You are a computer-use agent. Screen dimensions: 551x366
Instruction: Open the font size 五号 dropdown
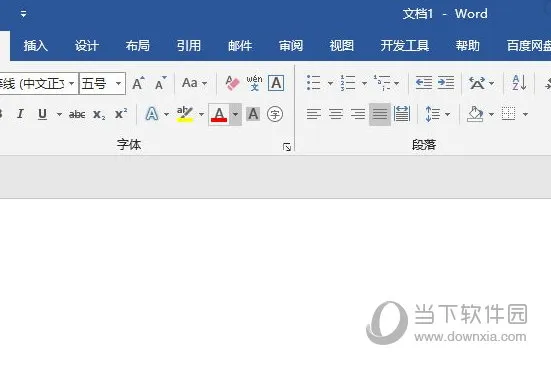(118, 84)
